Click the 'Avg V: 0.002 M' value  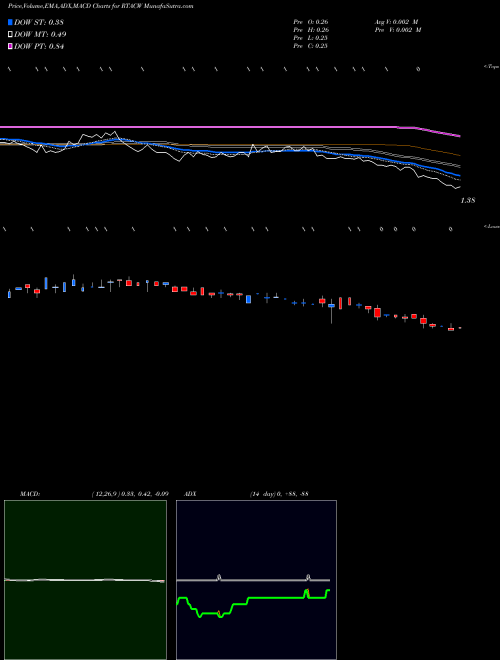pyautogui.click(x=396, y=22)
